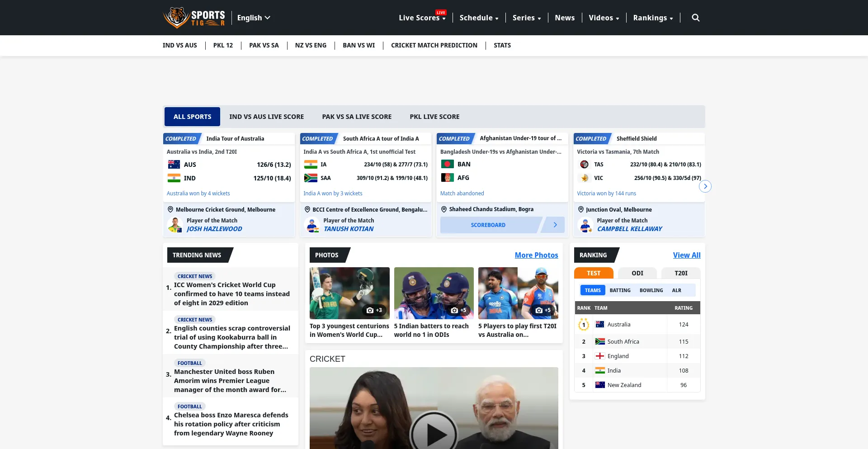Screen dimensions: 868x449
Task: Select the PKL LIVE SCORE tab
Action: pos(434,117)
